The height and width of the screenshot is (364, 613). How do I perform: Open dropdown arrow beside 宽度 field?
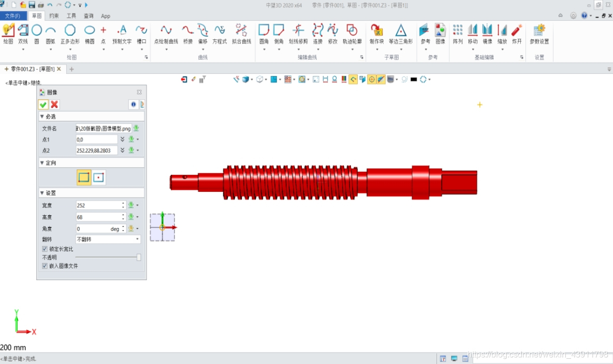[x=137, y=205]
